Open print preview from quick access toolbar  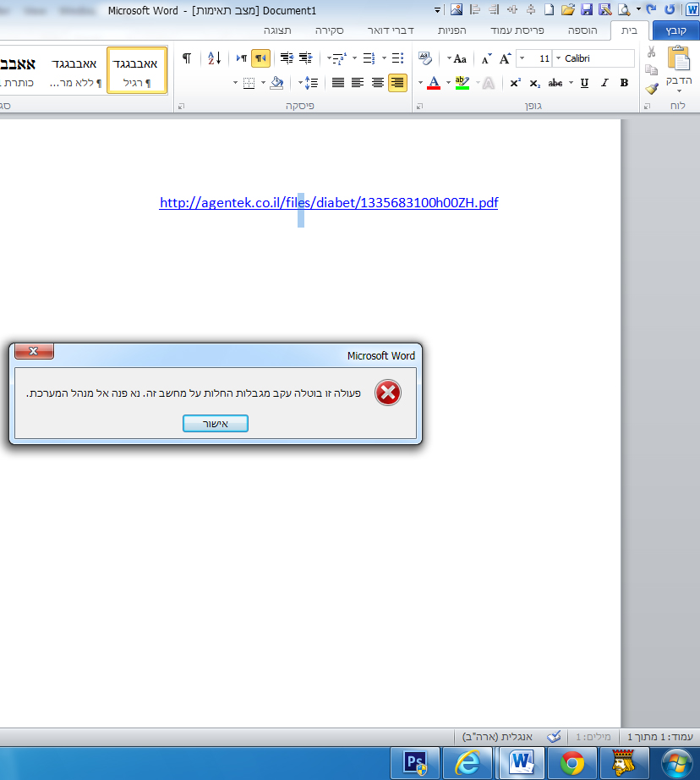coord(623,9)
